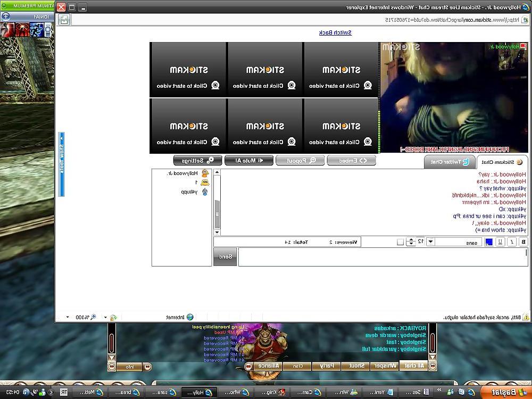This screenshot has height=399, width=532.
Task: Switch to the Twitter Chat tab
Action: click(x=450, y=162)
